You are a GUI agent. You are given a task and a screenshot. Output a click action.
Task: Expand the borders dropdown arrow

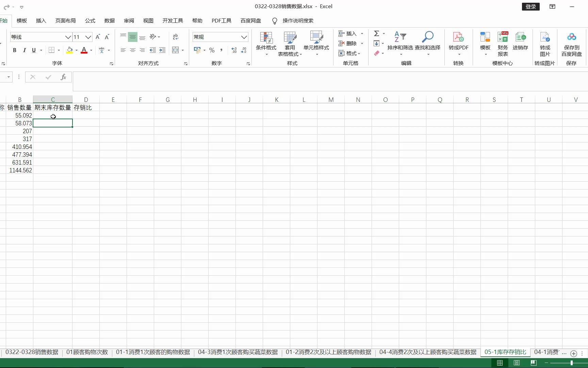59,50
